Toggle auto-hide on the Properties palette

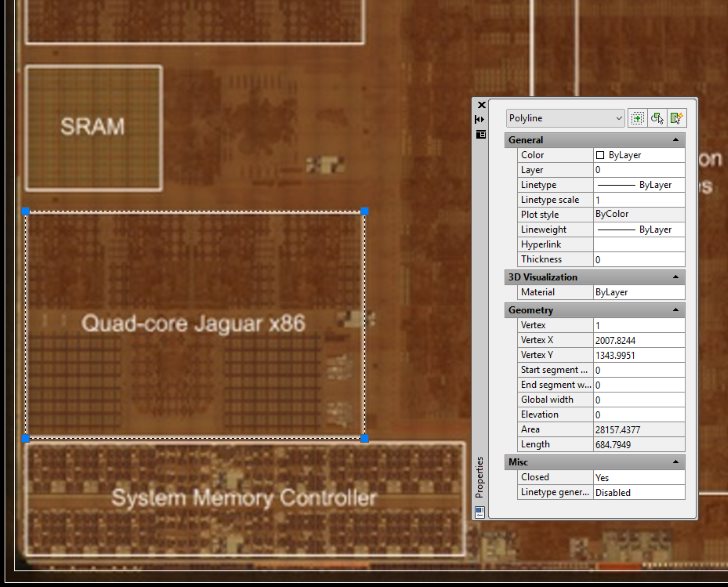point(480,119)
